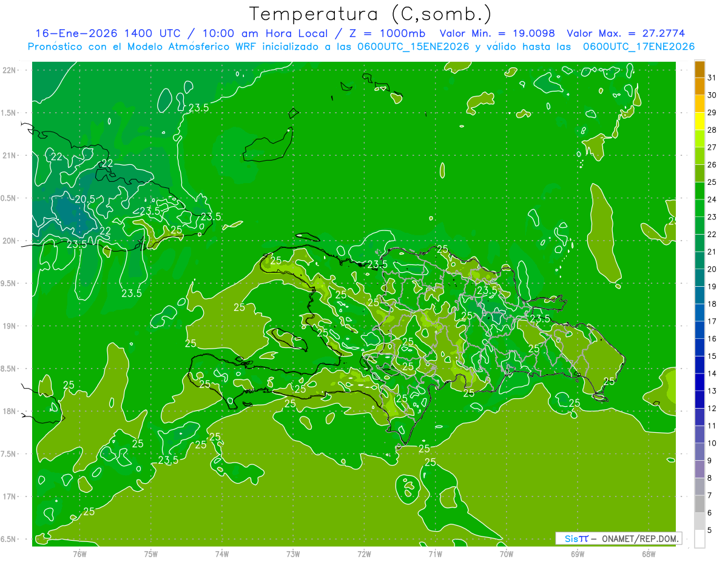Click the '15' legend scale label
Image resolution: width=728 pixels, height=562 pixels.
[712, 356]
